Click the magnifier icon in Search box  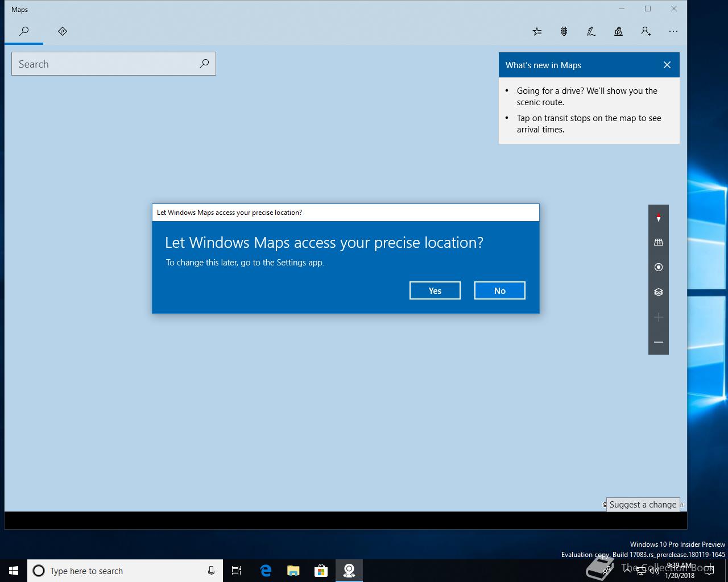pos(204,64)
